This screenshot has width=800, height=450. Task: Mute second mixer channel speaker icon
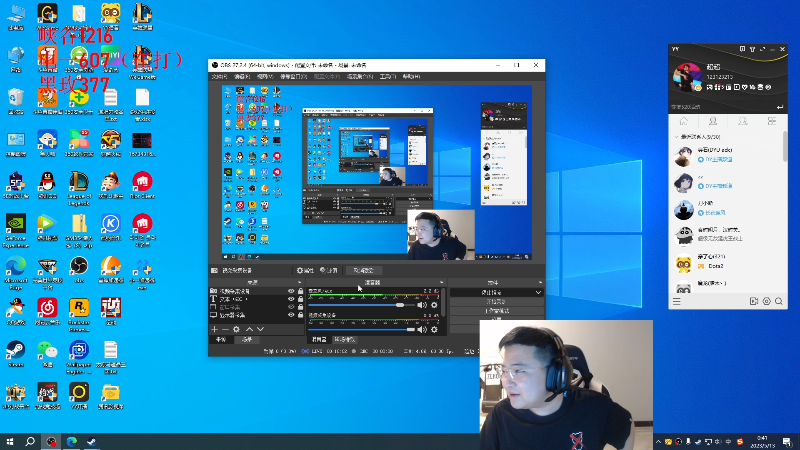coord(422,330)
